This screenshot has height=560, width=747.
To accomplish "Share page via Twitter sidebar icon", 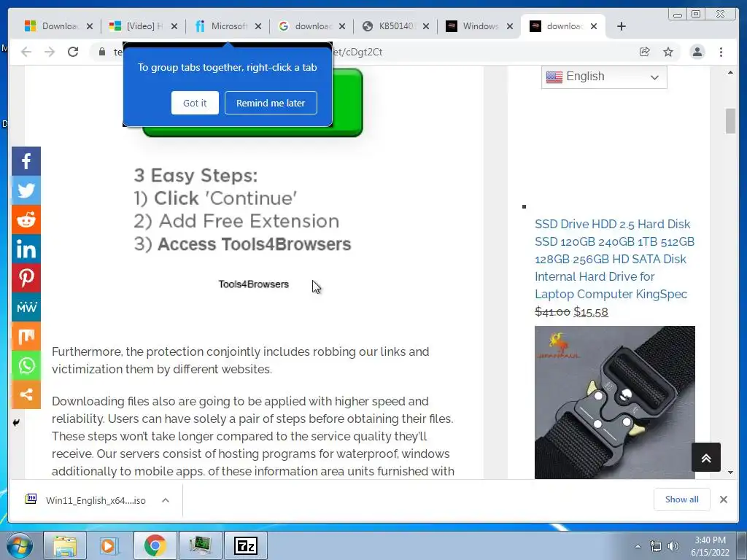I will pos(26,190).
